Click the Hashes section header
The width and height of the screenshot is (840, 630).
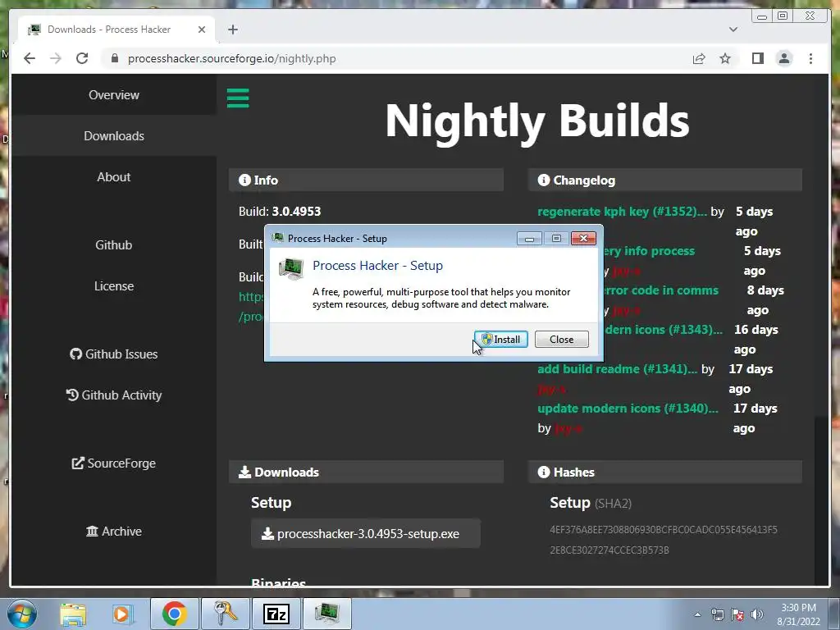point(664,472)
